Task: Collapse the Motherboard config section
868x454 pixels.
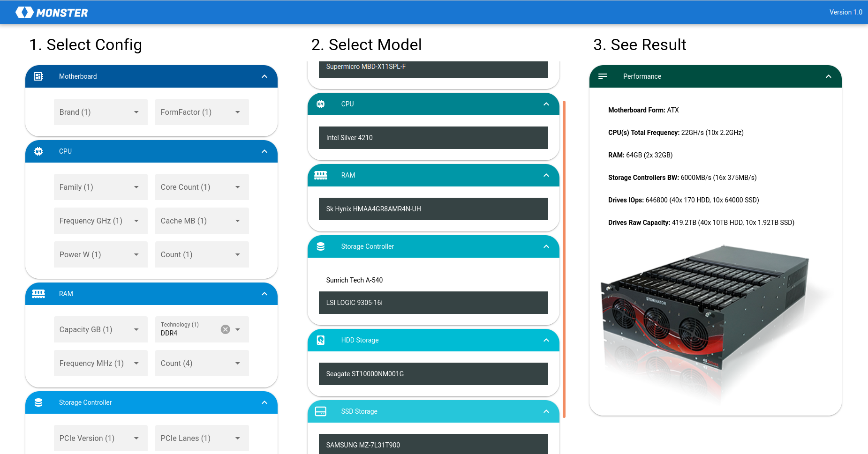Action: coord(264,76)
